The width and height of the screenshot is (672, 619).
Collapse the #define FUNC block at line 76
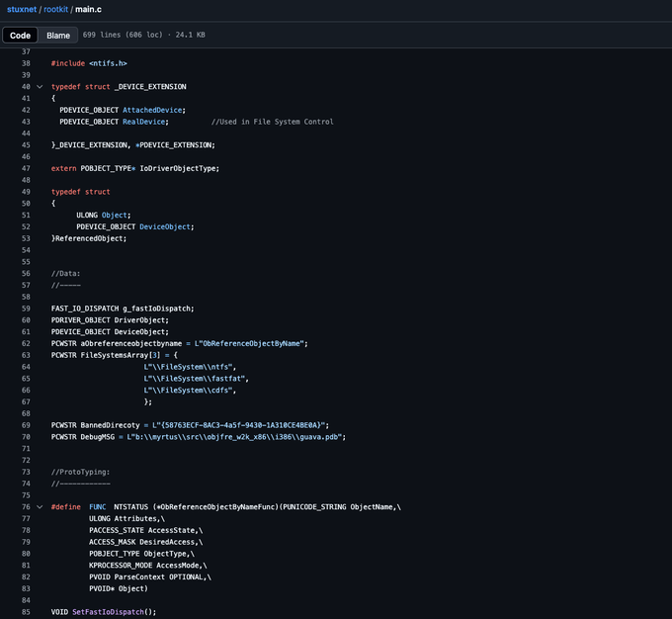[40, 507]
